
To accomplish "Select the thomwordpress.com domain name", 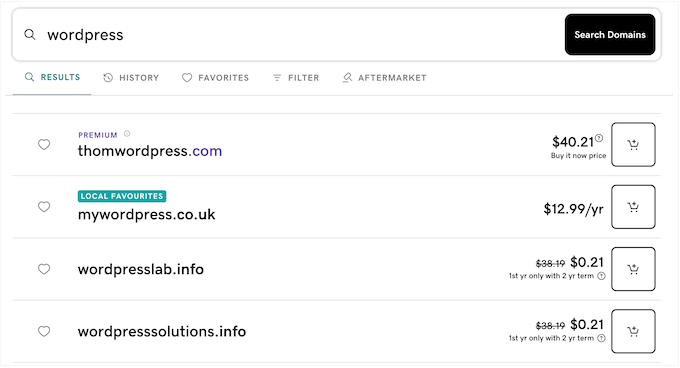I will (150, 151).
